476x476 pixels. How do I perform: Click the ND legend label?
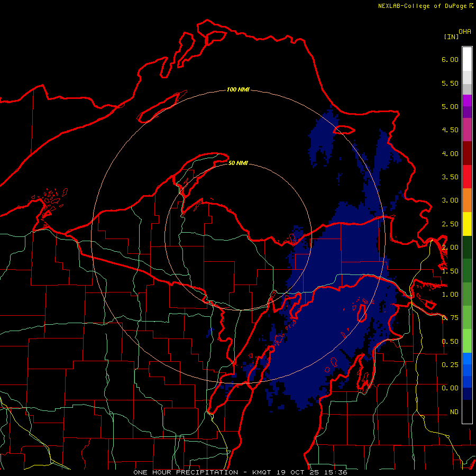pos(454,412)
